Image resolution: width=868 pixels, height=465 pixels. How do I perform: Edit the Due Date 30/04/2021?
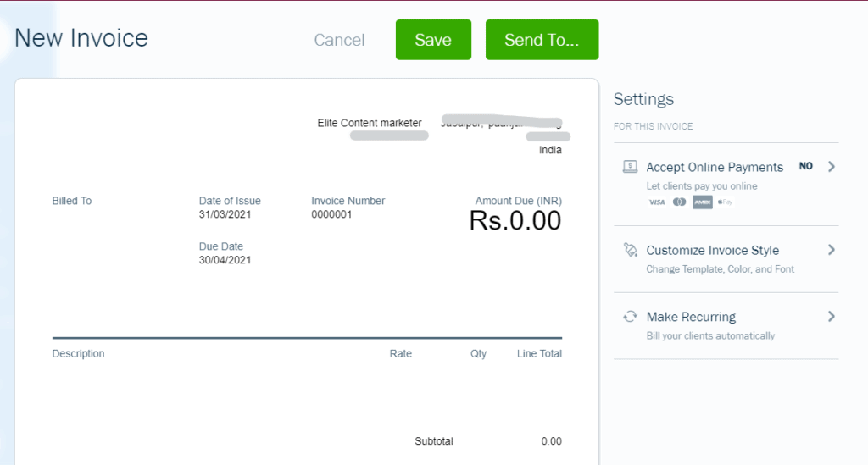click(x=225, y=260)
